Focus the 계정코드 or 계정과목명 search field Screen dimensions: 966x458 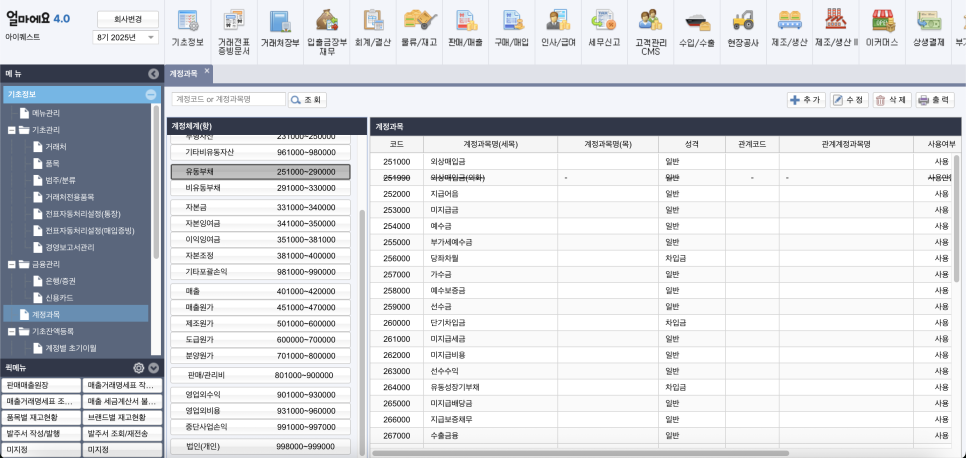point(229,99)
